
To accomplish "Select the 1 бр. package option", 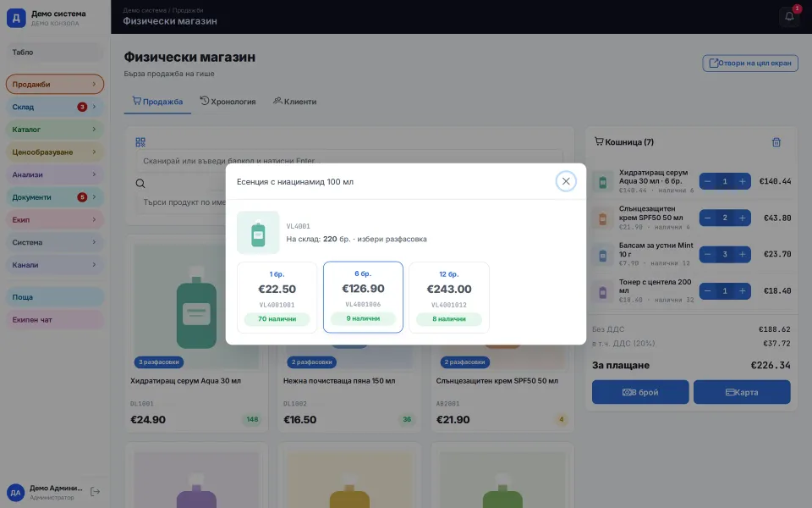I will 277,297.
